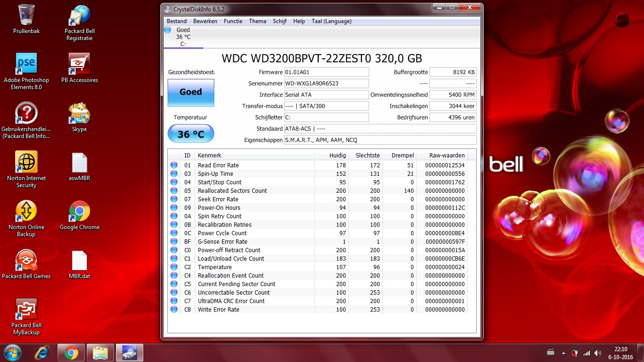Click the Show desktop strip beside the clock
The width and height of the screenshot is (644, 362).
point(640,353)
